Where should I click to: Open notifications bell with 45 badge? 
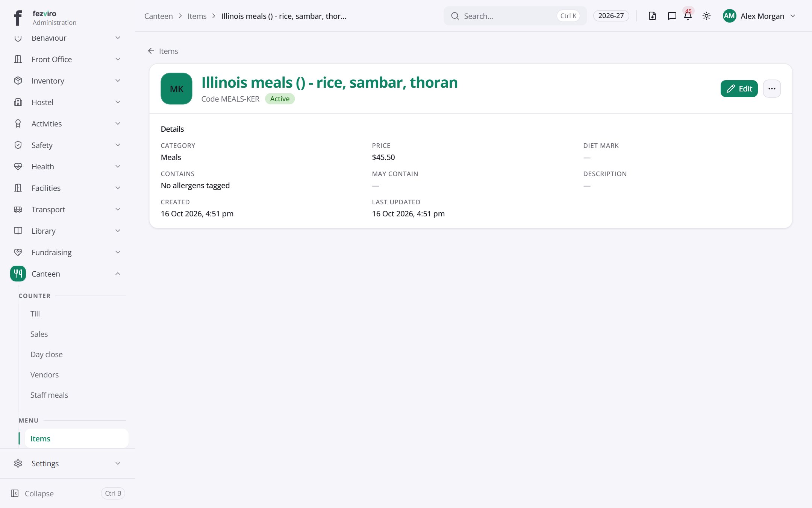click(x=688, y=16)
